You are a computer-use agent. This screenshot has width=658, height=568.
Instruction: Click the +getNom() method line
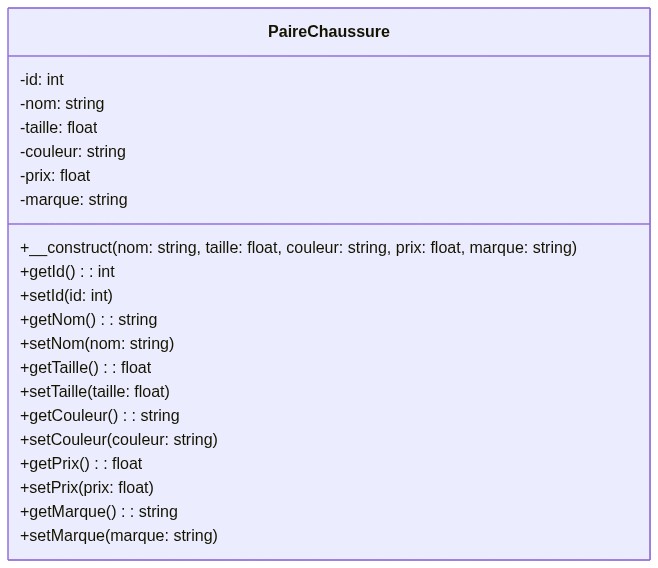point(88,320)
